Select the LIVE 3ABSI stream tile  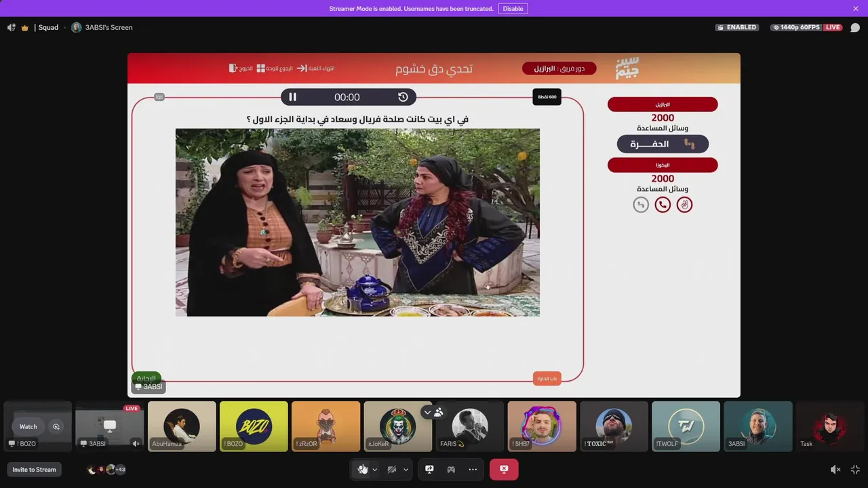[109, 426]
